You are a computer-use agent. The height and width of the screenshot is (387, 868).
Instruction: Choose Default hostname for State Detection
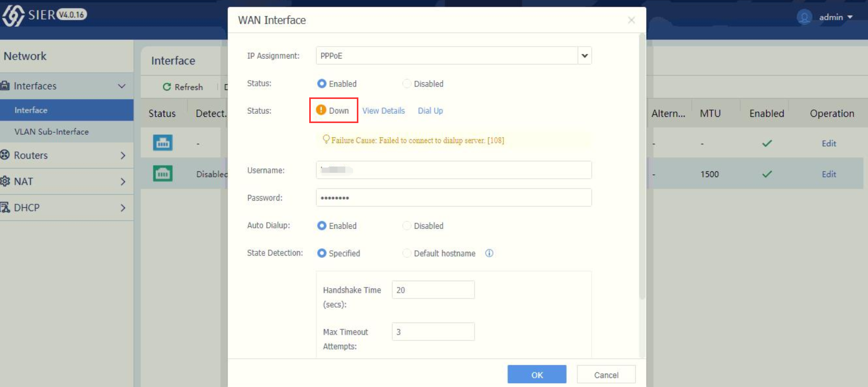click(x=407, y=253)
